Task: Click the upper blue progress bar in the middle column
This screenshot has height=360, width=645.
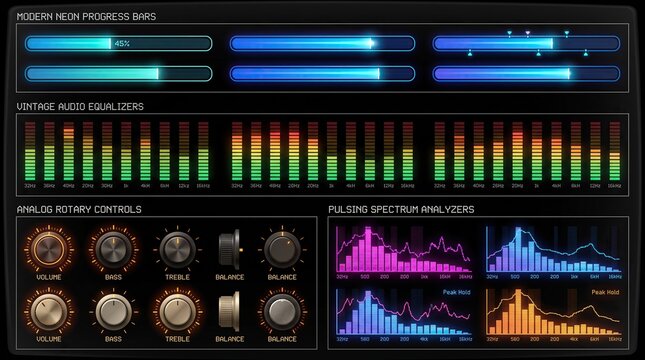Action: 322,44
